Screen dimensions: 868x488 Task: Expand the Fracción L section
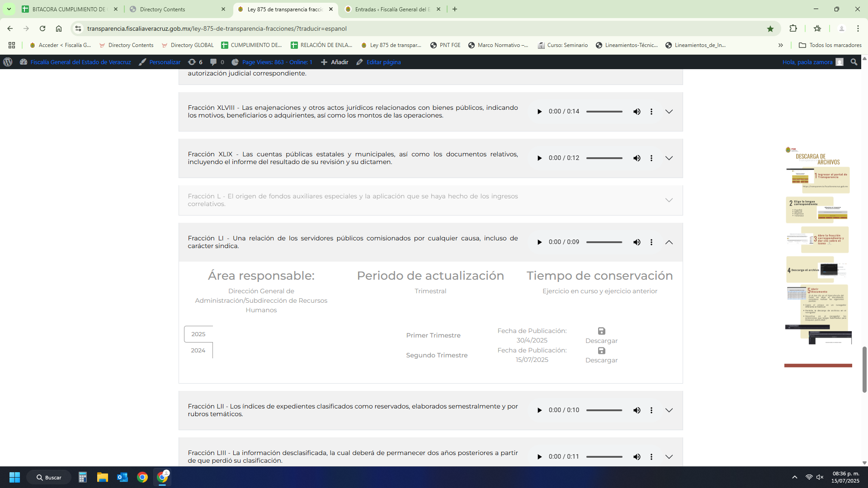pos(669,200)
